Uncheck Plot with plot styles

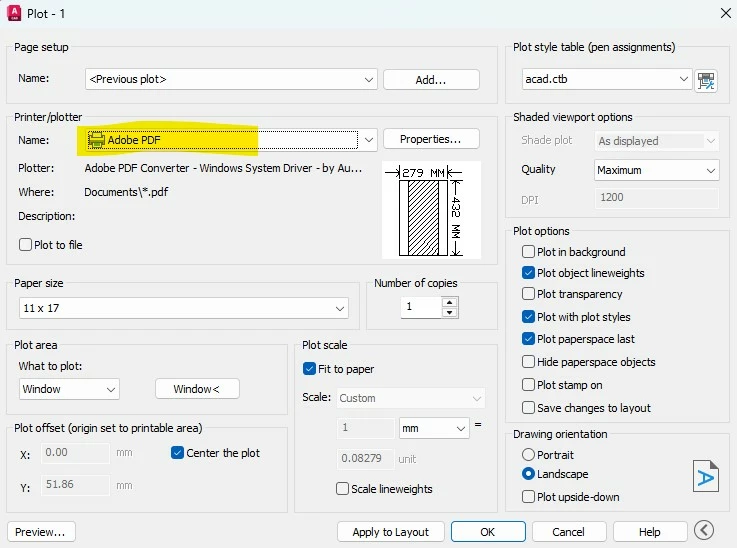(x=528, y=317)
